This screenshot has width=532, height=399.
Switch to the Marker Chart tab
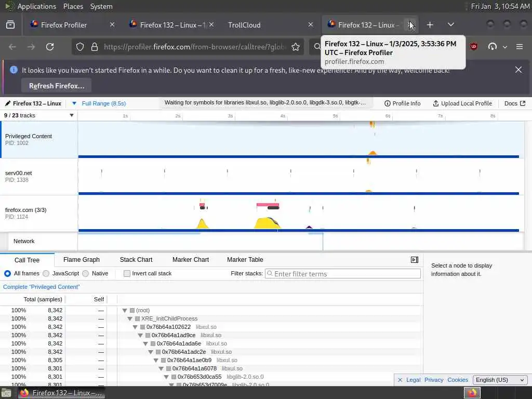point(191,260)
